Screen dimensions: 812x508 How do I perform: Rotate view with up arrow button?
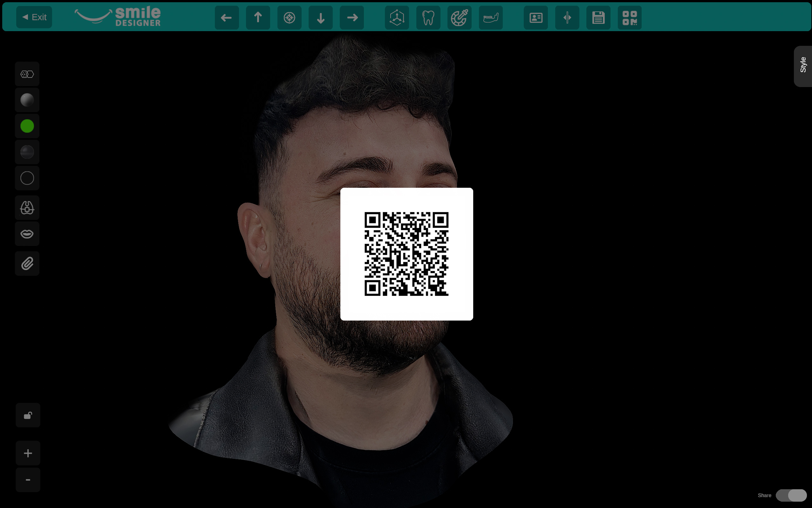pos(258,17)
